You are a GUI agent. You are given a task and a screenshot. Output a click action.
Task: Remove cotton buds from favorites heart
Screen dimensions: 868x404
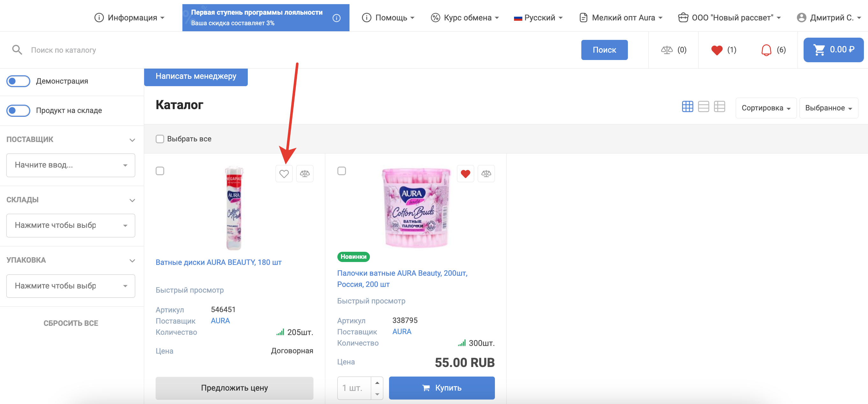(465, 174)
